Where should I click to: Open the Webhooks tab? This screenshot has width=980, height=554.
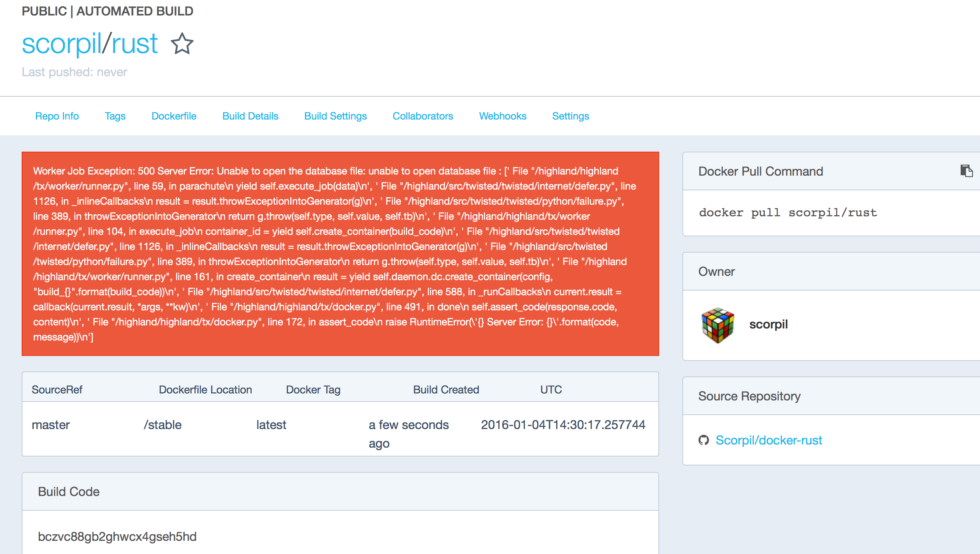[502, 116]
